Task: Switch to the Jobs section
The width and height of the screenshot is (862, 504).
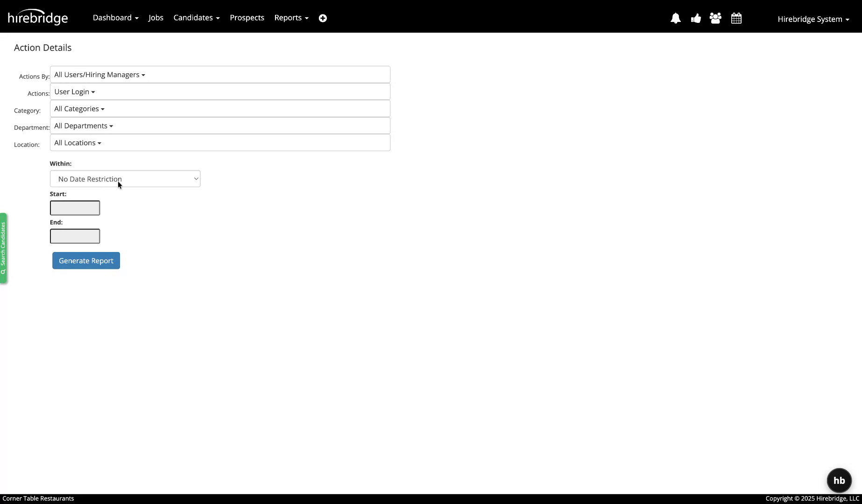Action: pos(155,17)
